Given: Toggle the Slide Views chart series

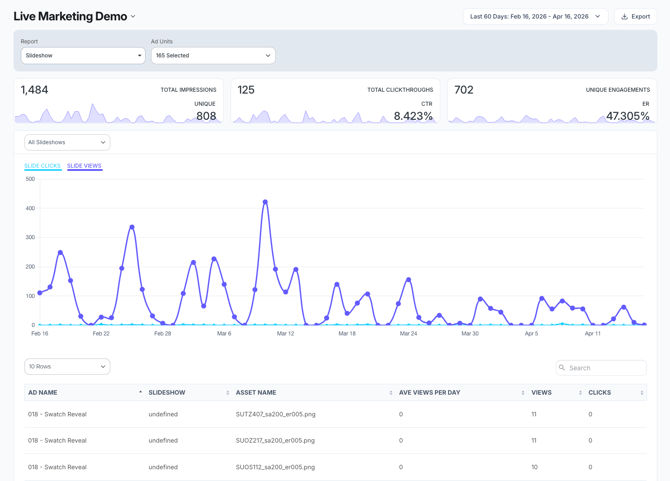Looking at the screenshot, I should (x=84, y=166).
